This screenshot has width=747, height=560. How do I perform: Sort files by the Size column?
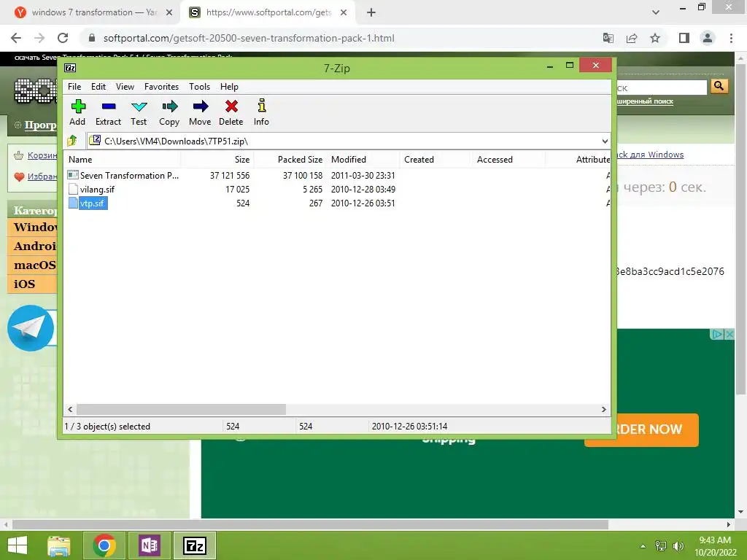217,160
